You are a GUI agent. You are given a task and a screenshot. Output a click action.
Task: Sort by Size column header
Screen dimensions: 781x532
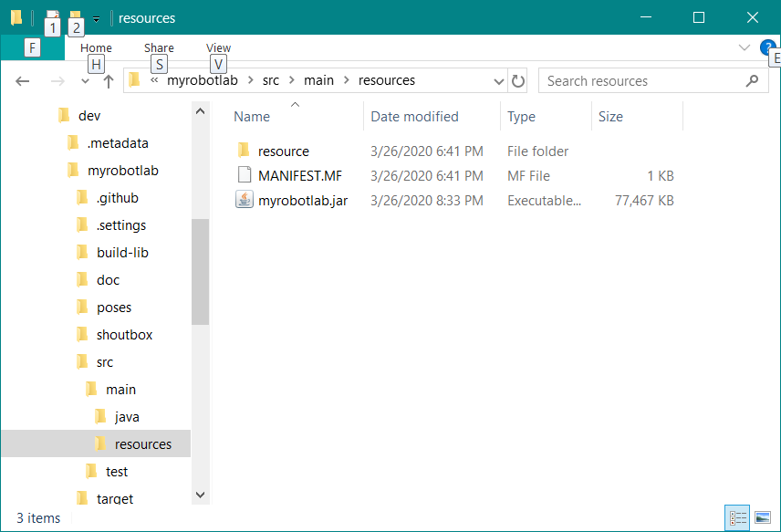[x=610, y=117]
